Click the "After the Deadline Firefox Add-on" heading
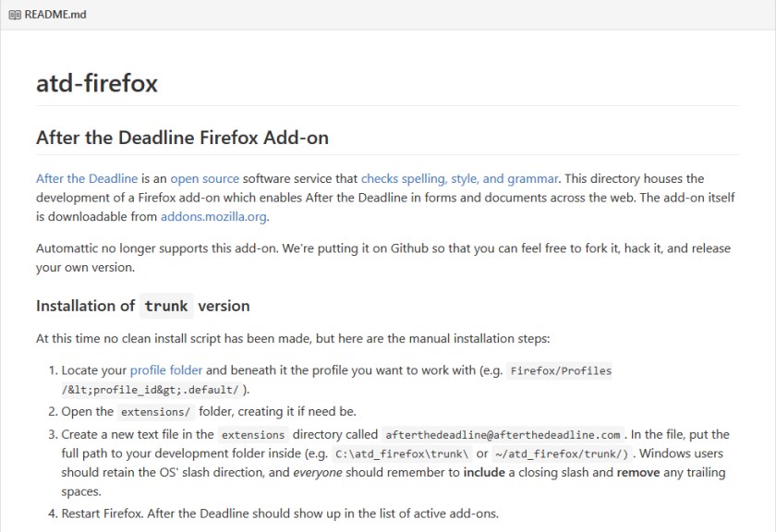This screenshot has width=776, height=532. pos(182,137)
